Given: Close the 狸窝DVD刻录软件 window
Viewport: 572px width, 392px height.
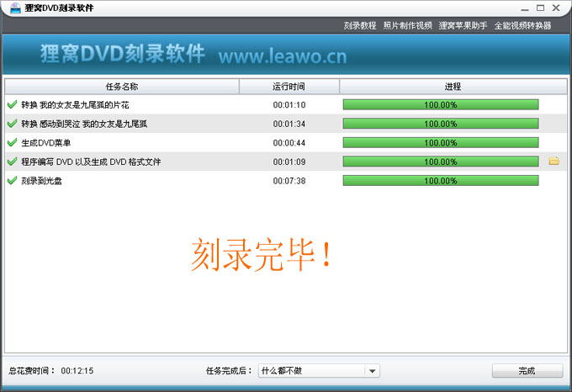Looking at the screenshot, I should [556, 8].
